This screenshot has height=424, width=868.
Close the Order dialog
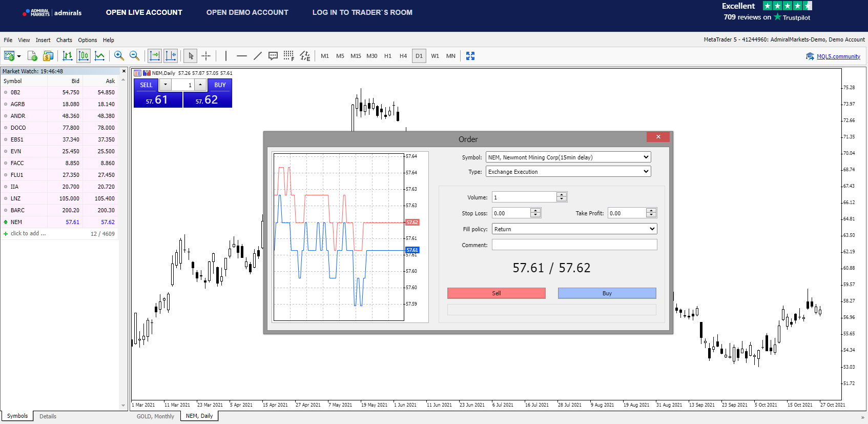pos(658,137)
